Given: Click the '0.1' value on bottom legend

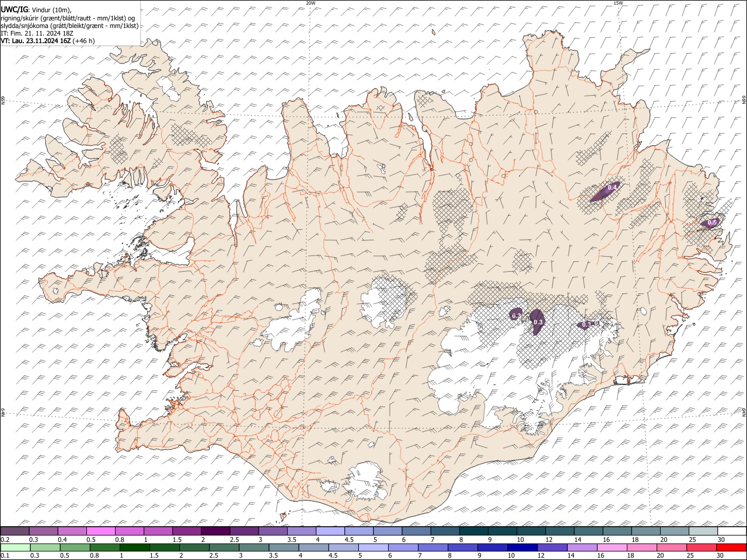Looking at the screenshot, I should tap(5, 555).
